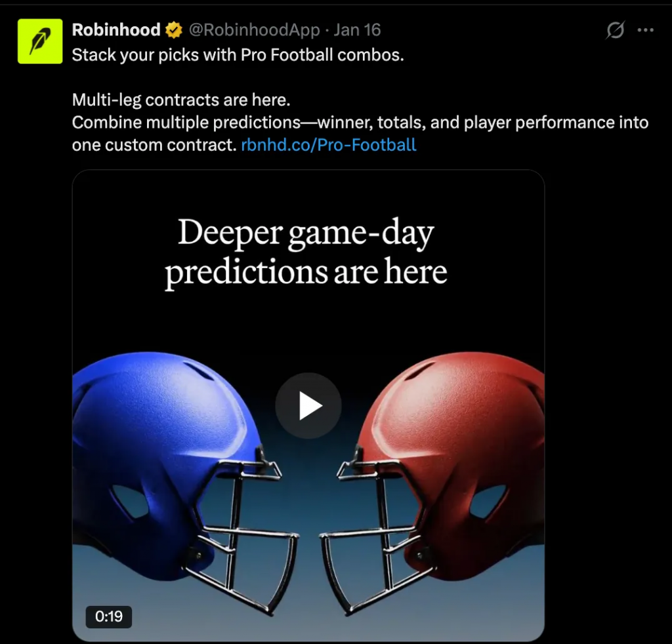Play the video with the center play button
Screen dimensions: 672x644
[x=308, y=406]
